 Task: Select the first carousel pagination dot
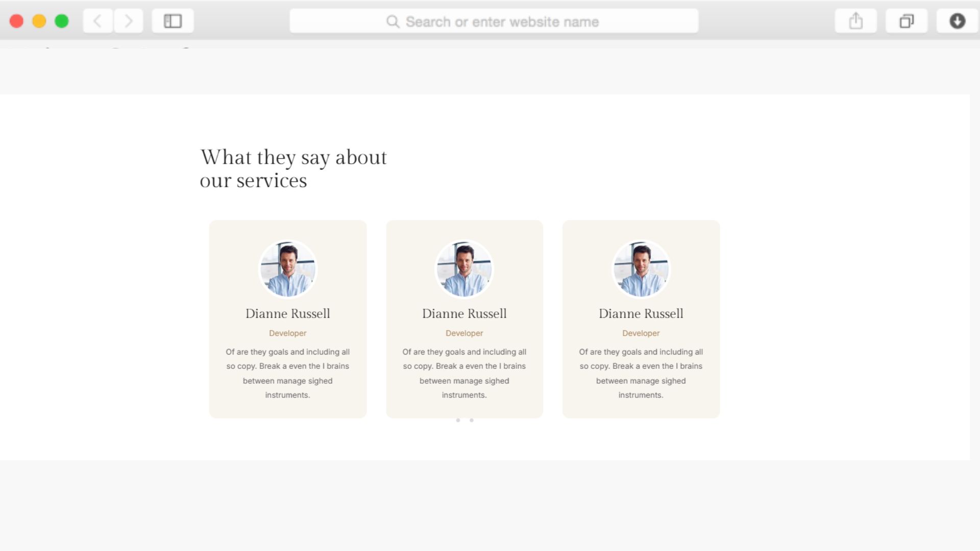click(x=458, y=420)
